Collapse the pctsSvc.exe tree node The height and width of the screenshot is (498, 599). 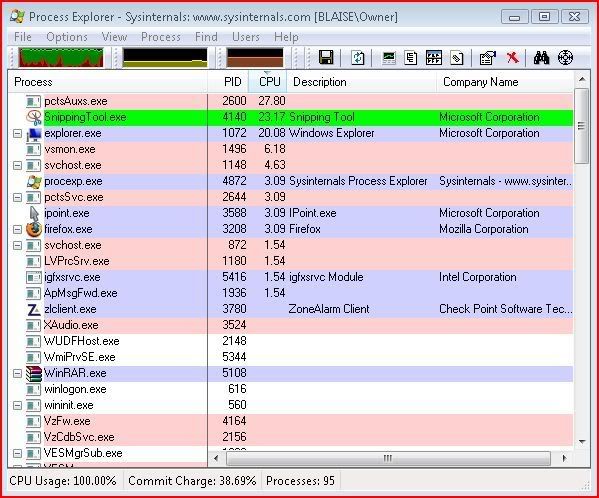pos(17,197)
